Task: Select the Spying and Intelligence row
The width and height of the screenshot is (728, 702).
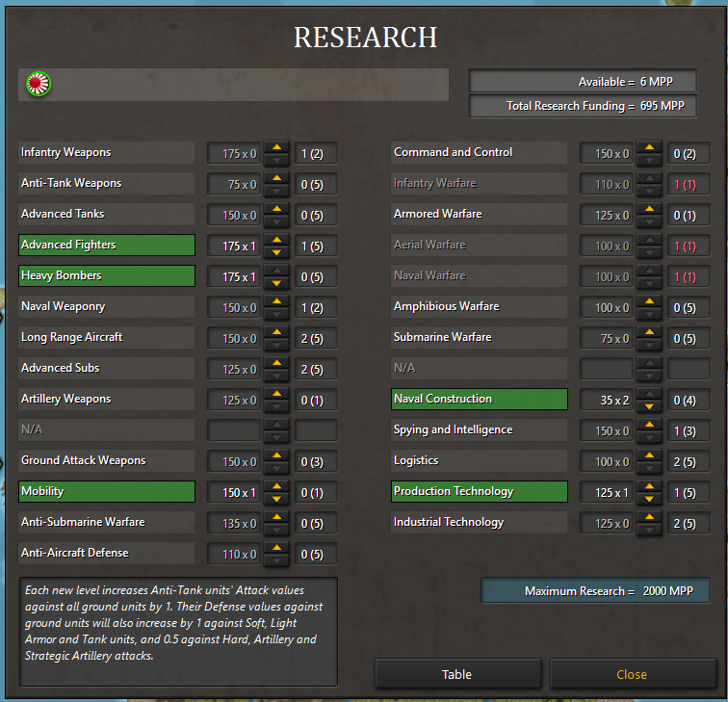Action: [480, 429]
